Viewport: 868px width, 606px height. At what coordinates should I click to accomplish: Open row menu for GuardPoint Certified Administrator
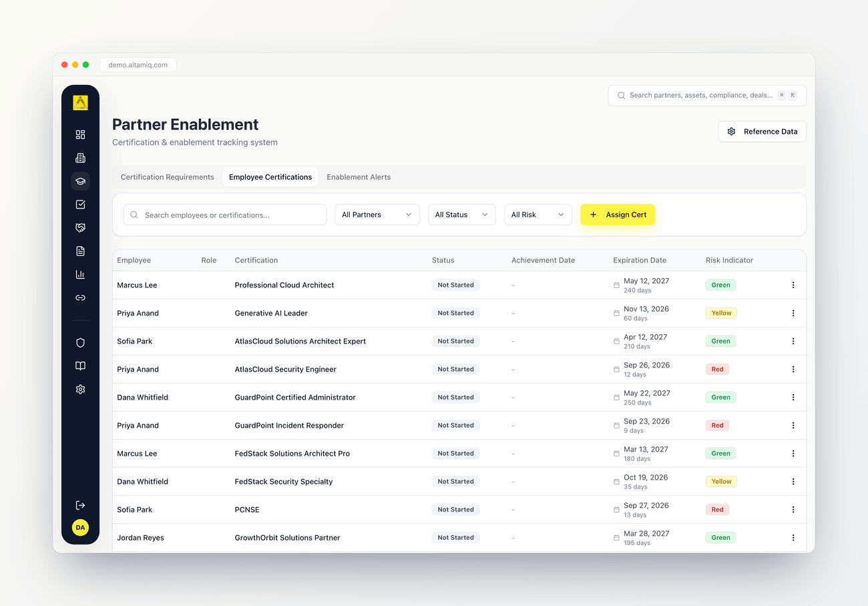(793, 398)
